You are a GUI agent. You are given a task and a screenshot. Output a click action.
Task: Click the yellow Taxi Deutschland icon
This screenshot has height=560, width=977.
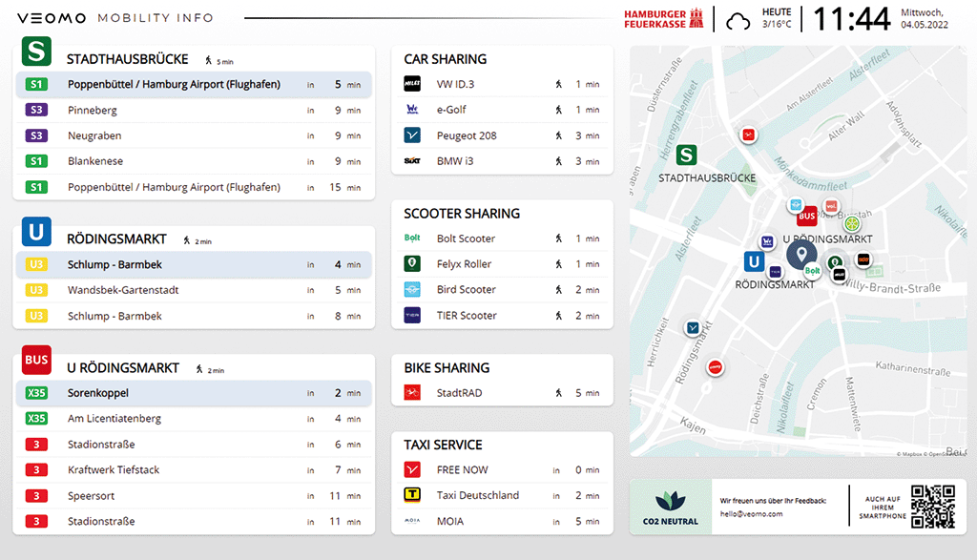[x=412, y=495]
